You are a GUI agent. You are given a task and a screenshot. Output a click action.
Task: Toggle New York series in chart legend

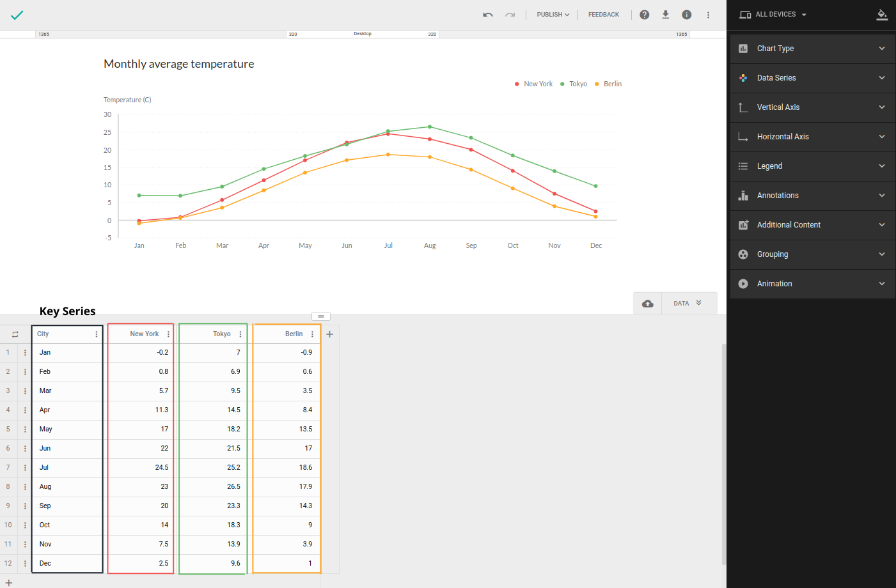534,84
